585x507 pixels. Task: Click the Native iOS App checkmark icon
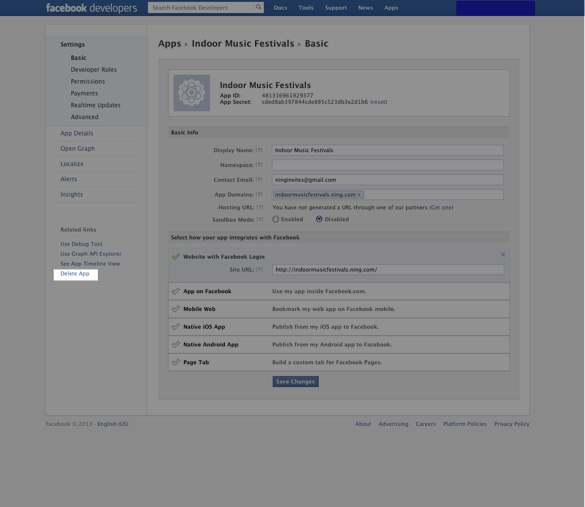(175, 326)
